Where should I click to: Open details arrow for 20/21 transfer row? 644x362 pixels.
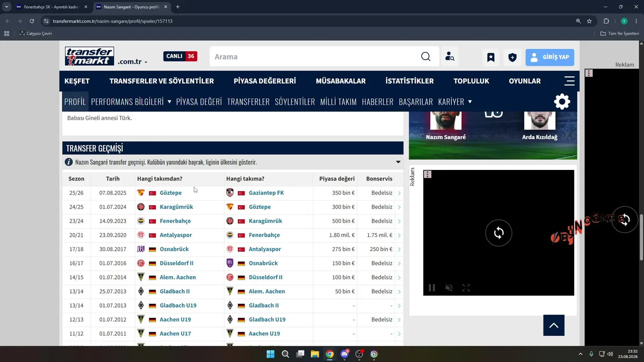click(399, 235)
